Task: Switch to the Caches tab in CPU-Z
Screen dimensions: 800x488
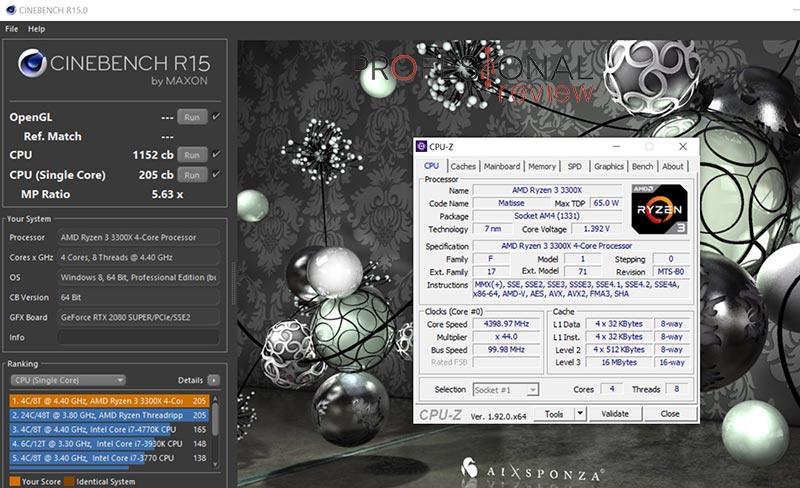Action: click(x=463, y=166)
